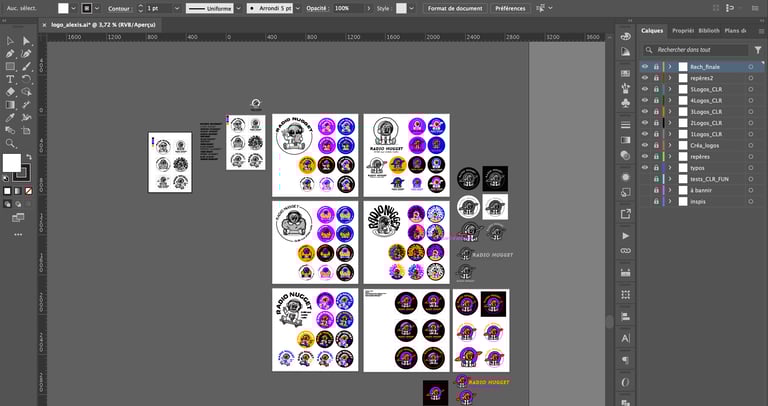Click the Style swatch in control bar
The image size is (768, 406).
(401, 8)
